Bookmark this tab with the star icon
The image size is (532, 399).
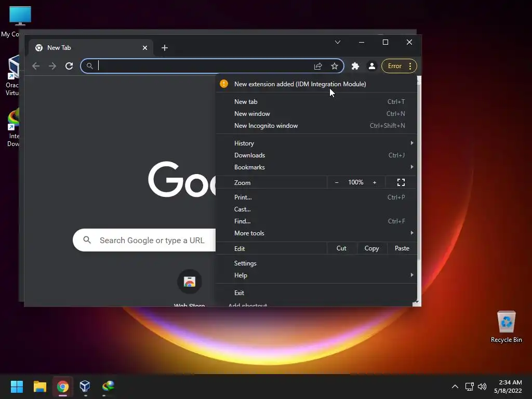[x=335, y=66]
